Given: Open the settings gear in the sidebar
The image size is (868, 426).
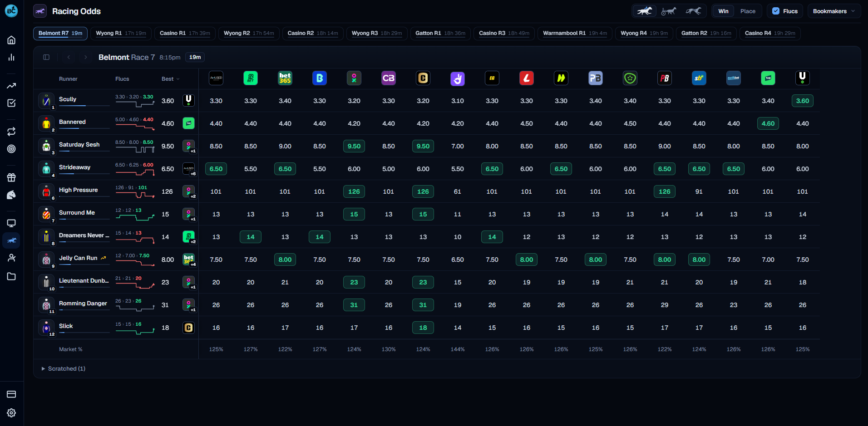Looking at the screenshot, I should click(11, 413).
